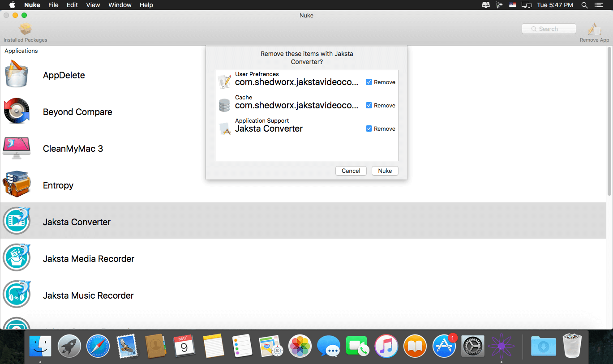613x364 pixels.
Task: Open Safari compass icon in Dock
Action: [98, 346]
